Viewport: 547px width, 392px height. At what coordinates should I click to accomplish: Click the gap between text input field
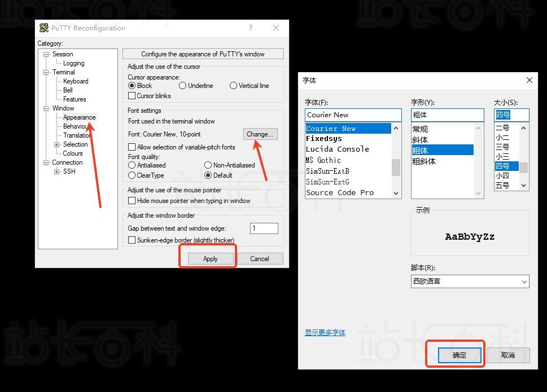point(264,228)
